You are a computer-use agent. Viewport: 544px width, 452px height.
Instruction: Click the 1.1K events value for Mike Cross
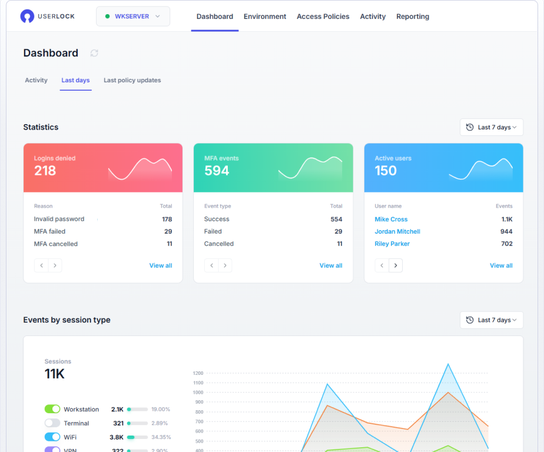point(507,219)
